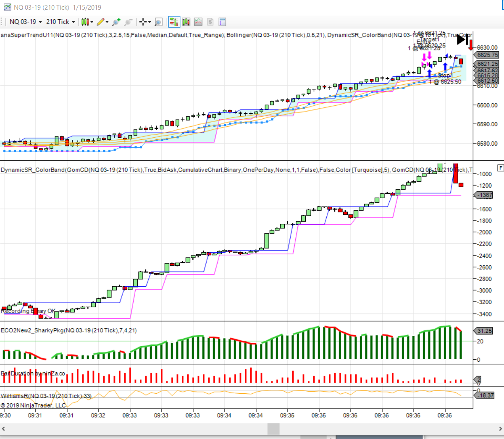Image resolution: width=504 pixels, height=439 pixels.
Task: Open Data Series via candlestick icon
Action: (x=186, y=22)
